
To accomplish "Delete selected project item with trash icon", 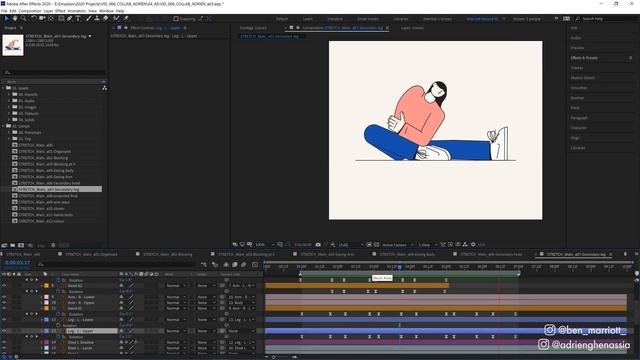I will coord(53,245).
